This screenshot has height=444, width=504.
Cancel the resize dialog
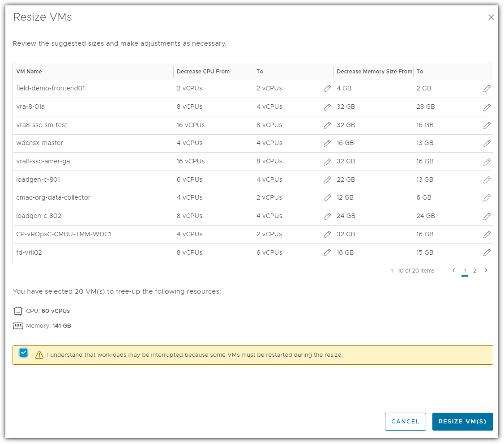coord(405,422)
